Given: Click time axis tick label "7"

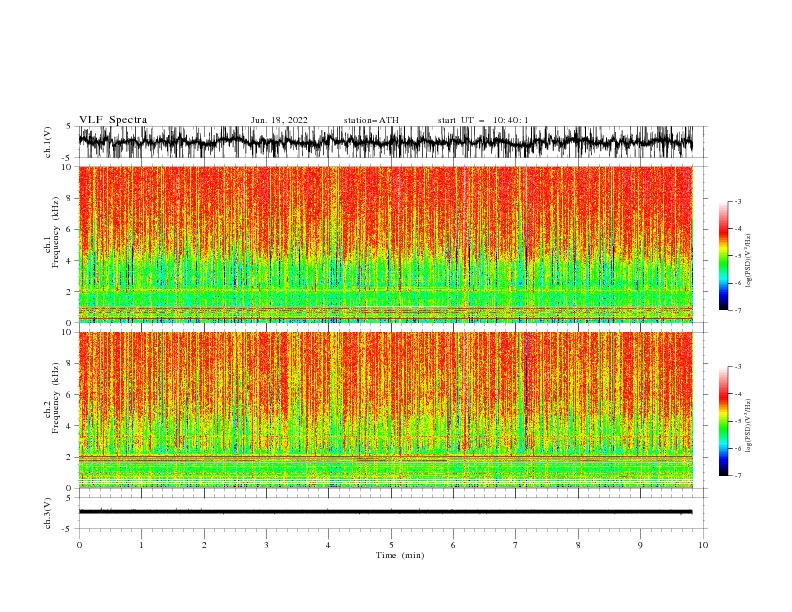Looking at the screenshot, I should coord(516,545).
